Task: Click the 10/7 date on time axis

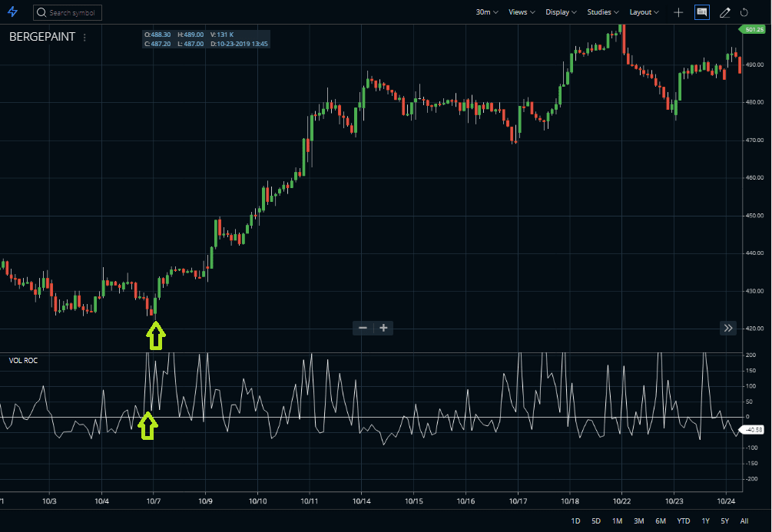Action: [x=154, y=501]
